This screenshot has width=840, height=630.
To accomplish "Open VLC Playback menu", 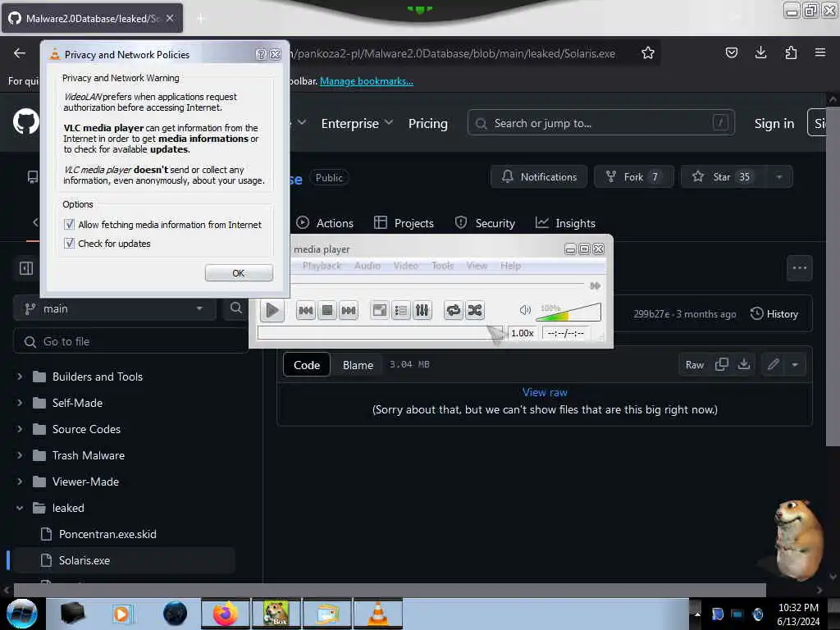I will (322, 266).
